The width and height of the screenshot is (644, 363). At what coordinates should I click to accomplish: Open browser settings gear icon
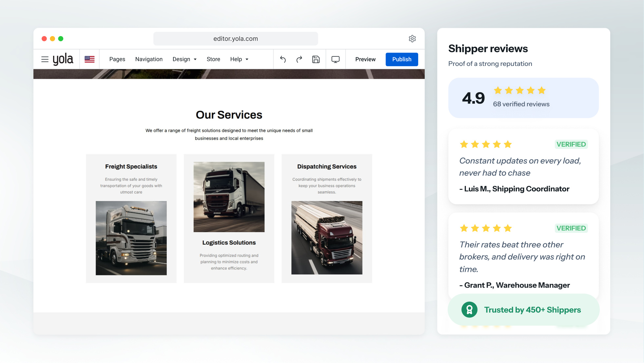tap(412, 39)
